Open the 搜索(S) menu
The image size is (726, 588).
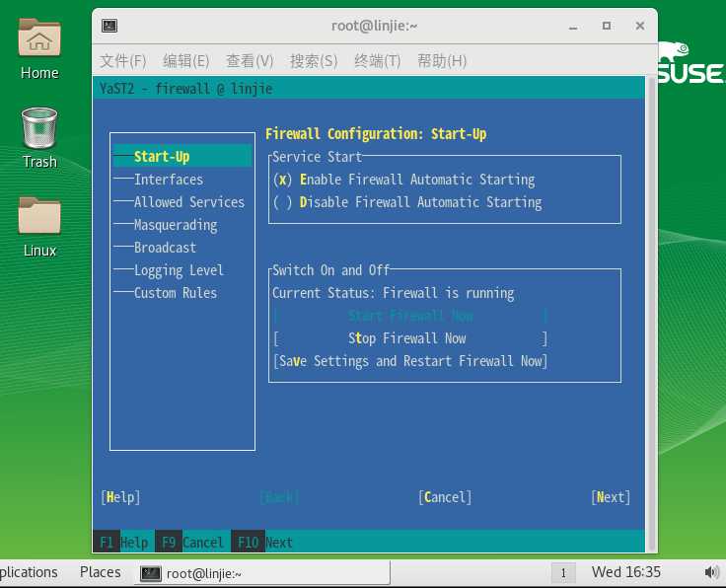point(314,60)
